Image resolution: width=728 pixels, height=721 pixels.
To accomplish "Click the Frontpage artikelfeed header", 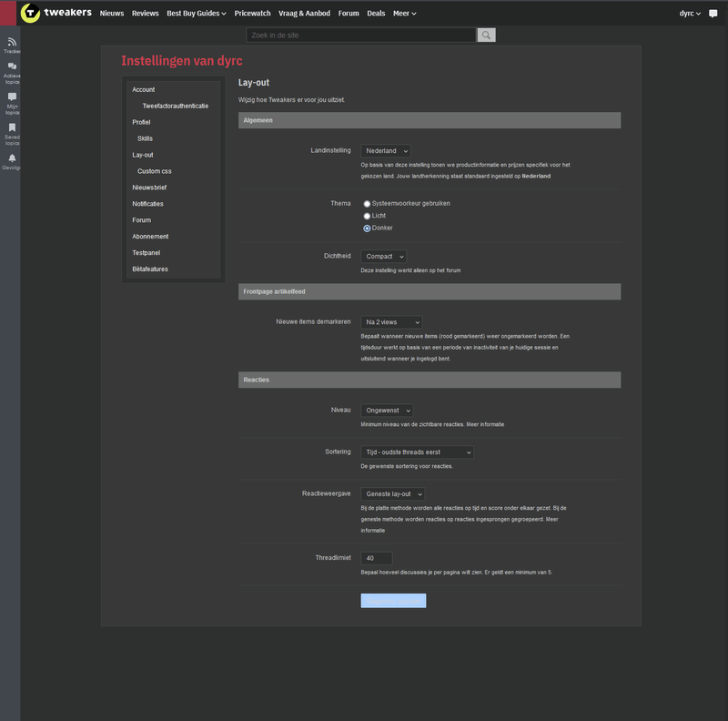I will tap(430, 291).
